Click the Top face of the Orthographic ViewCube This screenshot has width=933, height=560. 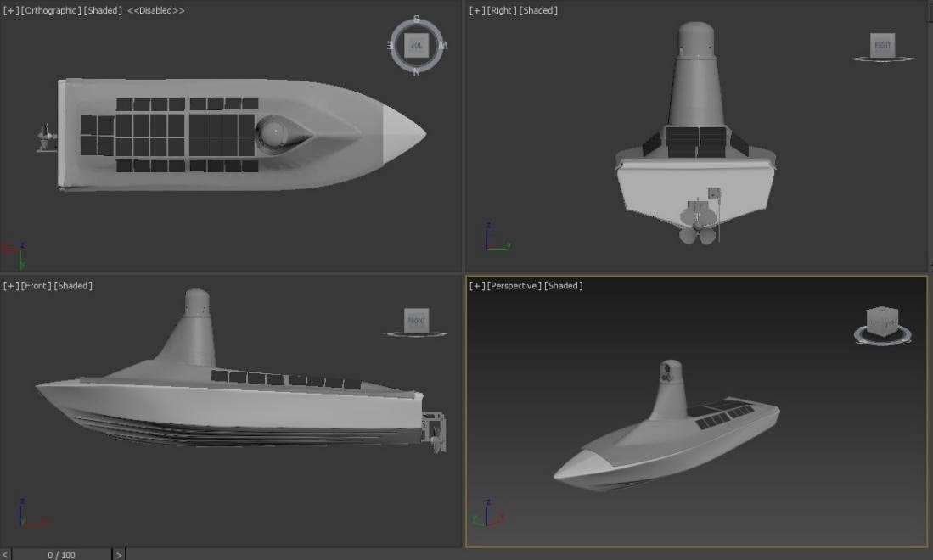416,44
